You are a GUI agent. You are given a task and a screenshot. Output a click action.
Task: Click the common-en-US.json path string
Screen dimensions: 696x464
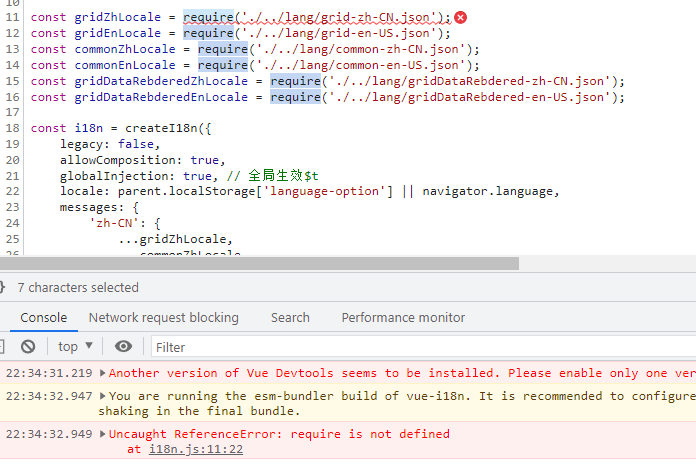(361, 65)
